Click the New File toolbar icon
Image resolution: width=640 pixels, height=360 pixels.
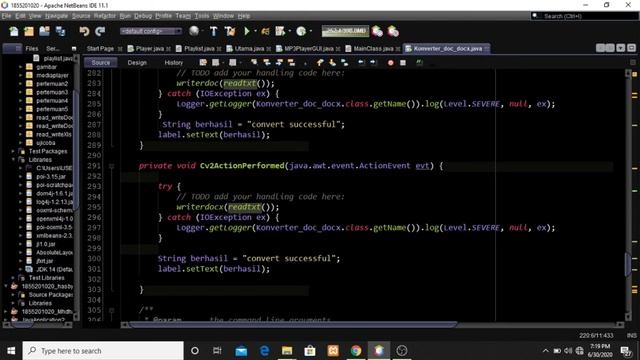click(x=14, y=31)
